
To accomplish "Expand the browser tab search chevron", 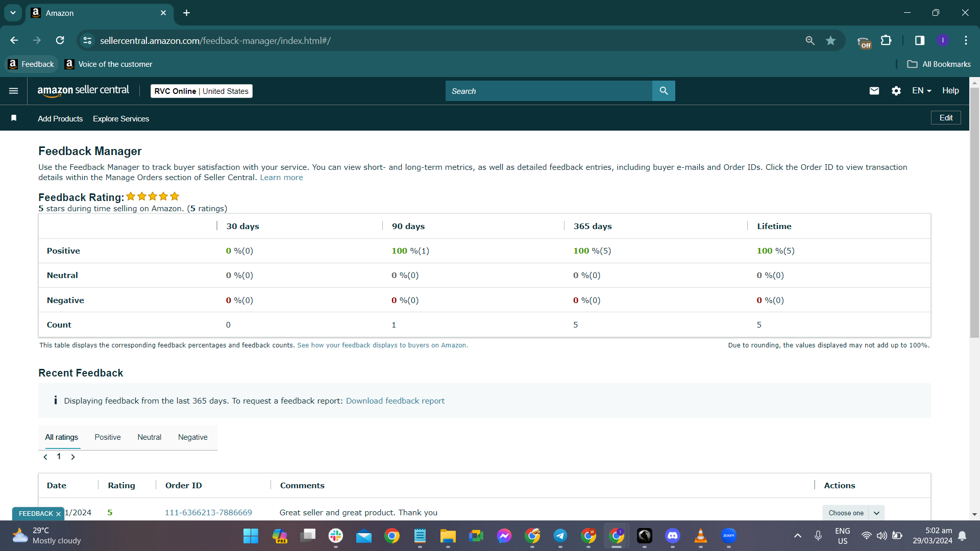I will (13, 13).
